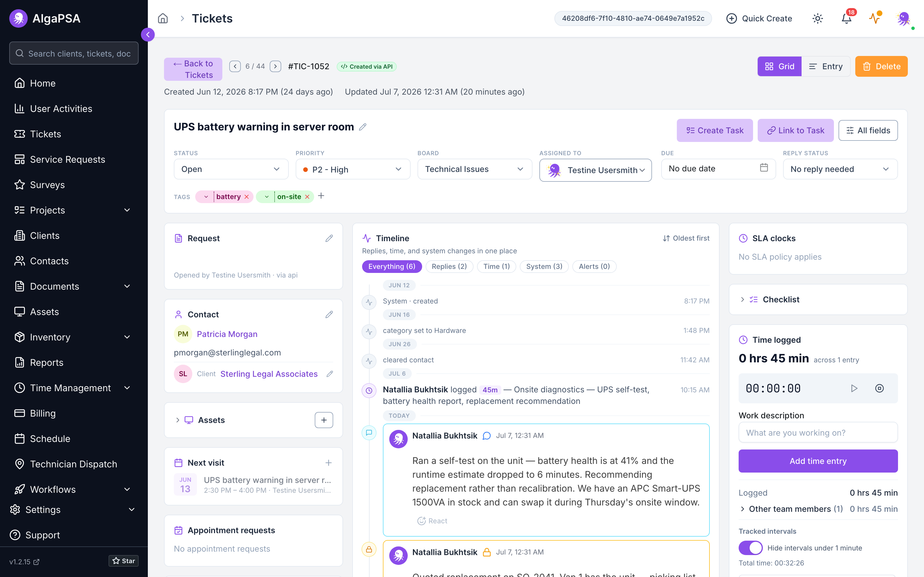The height and width of the screenshot is (577, 924).
Task: Open the Priority P2 - High dropdown
Action: click(353, 169)
